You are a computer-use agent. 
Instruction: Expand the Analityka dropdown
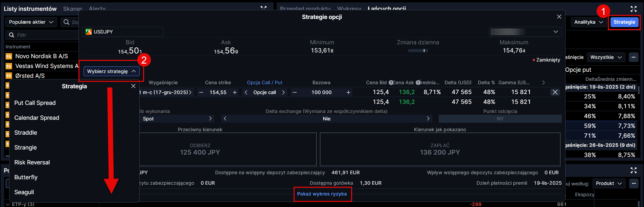pyautogui.click(x=589, y=22)
